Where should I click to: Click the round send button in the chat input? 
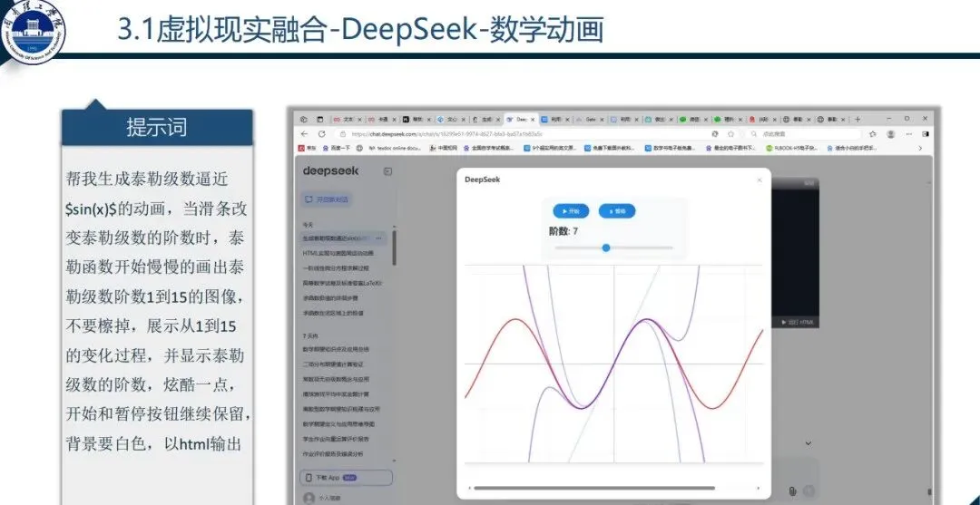click(x=808, y=490)
